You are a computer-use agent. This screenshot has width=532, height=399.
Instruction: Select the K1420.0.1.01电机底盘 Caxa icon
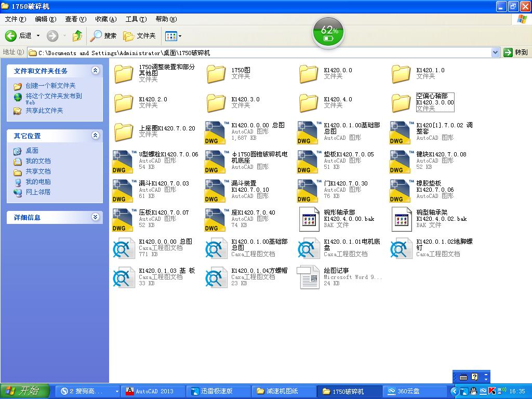(x=309, y=249)
